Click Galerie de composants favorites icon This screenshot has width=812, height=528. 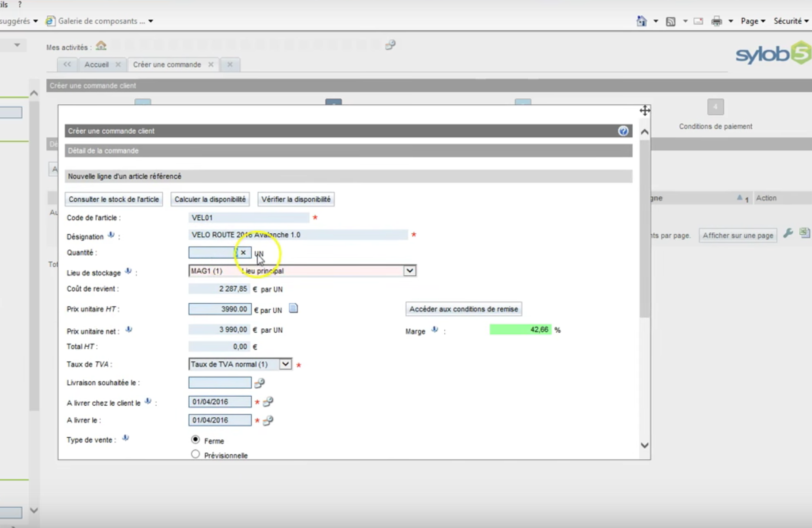pos(50,21)
